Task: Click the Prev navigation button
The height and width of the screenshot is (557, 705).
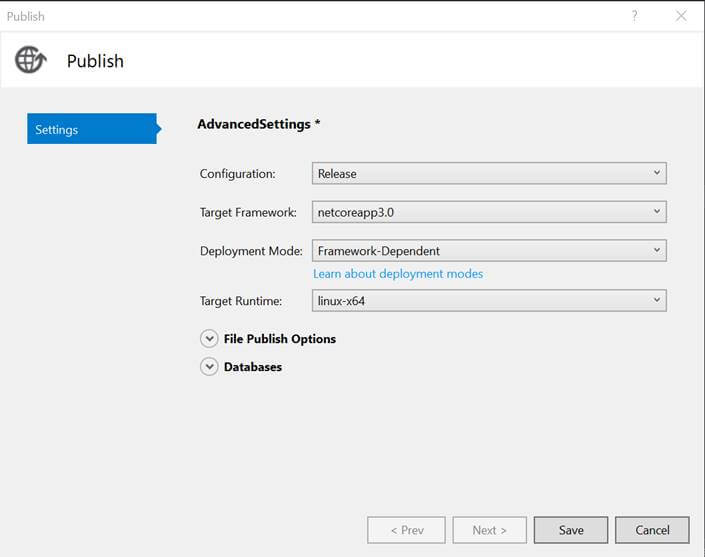Action: pyautogui.click(x=406, y=530)
